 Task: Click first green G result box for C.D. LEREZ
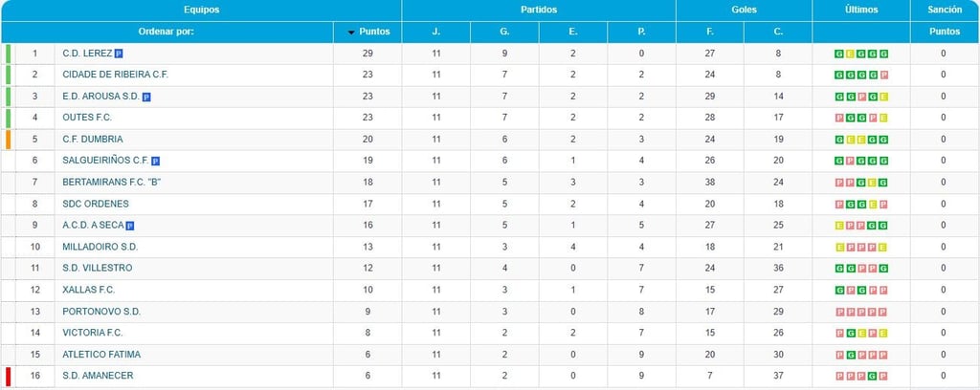[x=838, y=54]
